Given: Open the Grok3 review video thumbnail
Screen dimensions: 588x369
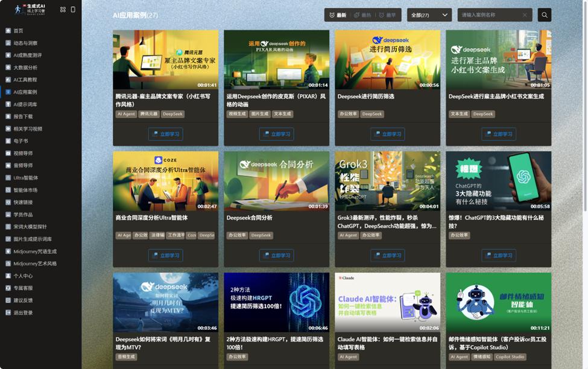Looking at the screenshot, I should click(387, 180).
